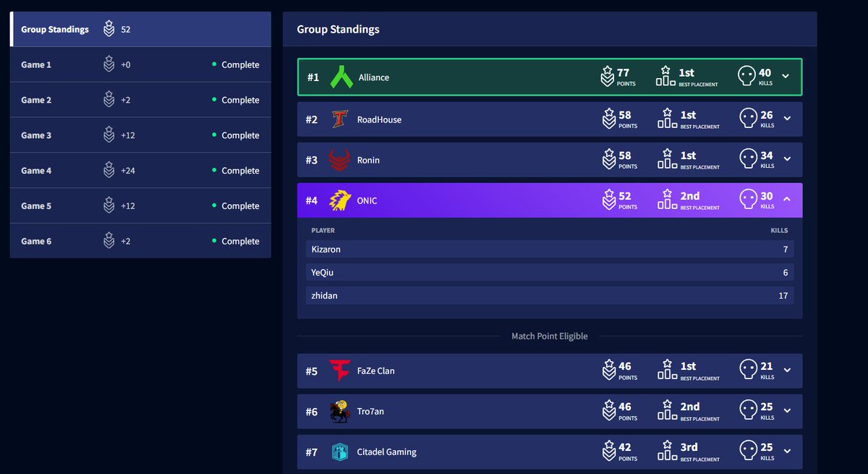Click the badge icon next to Game 4
This screenshot has width=868, height=474.
(x=109, y=170)
